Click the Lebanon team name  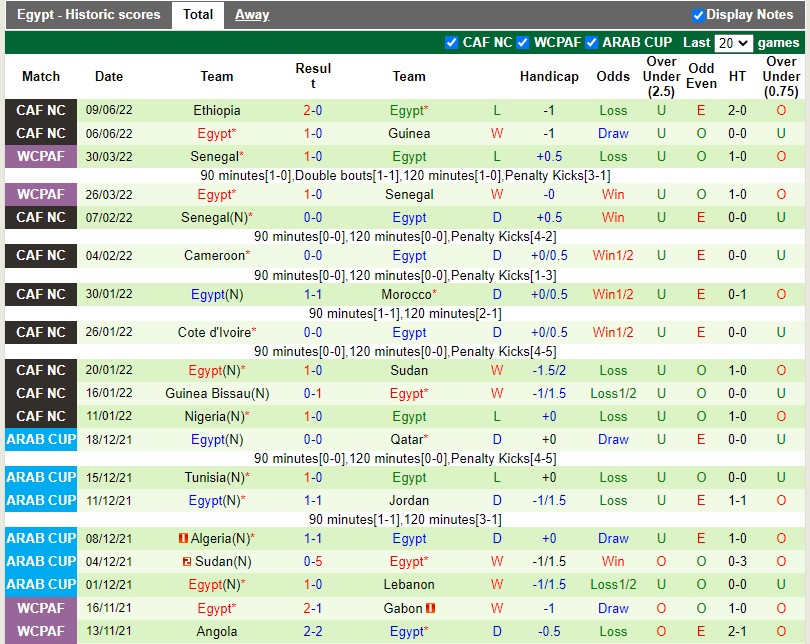click(409, 585)
